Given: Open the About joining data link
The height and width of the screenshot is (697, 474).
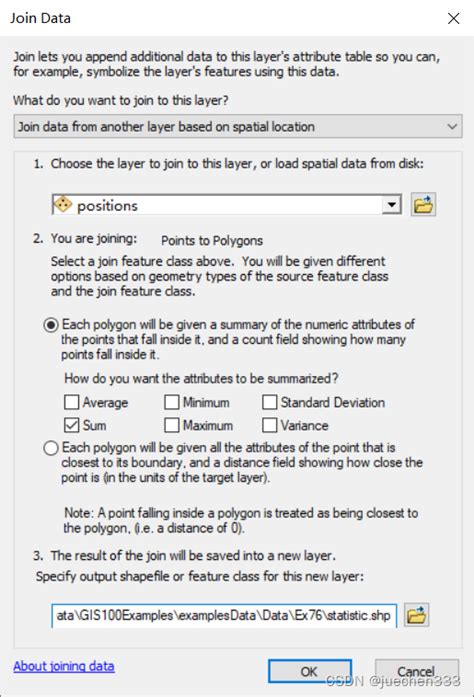Looking at the screenshot, I should (64, 666).
